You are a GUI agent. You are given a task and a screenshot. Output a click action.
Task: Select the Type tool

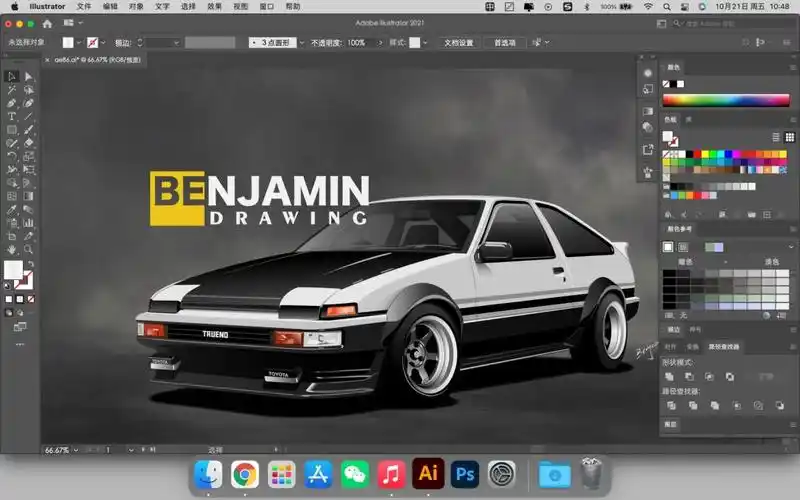click(11, 116)
